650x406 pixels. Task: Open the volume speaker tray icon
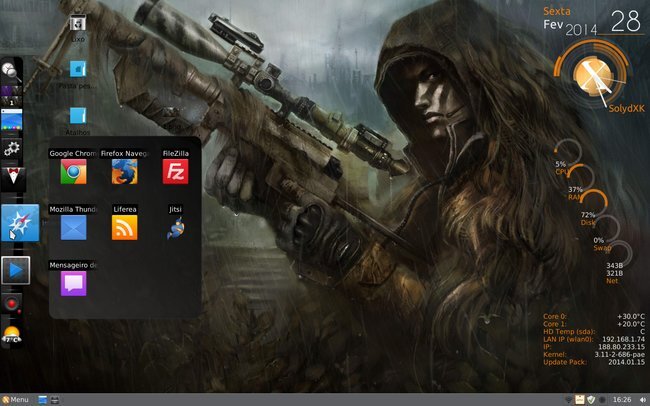[642, 400]
